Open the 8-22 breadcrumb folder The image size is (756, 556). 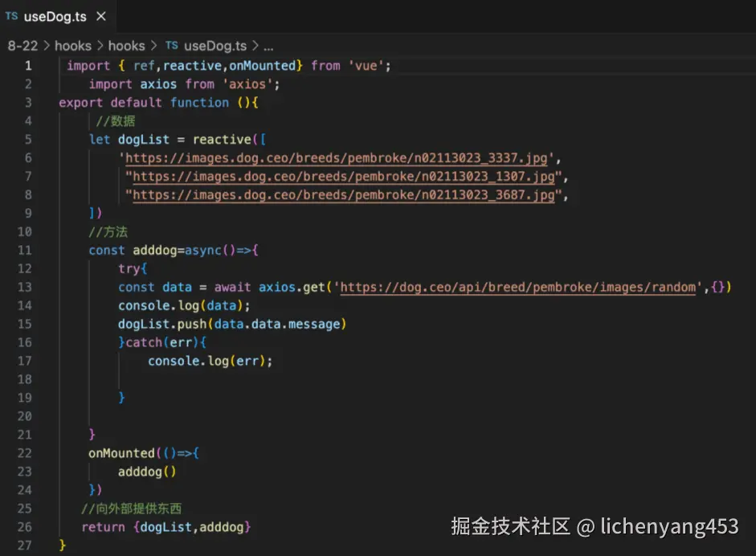tap(22, 46)
